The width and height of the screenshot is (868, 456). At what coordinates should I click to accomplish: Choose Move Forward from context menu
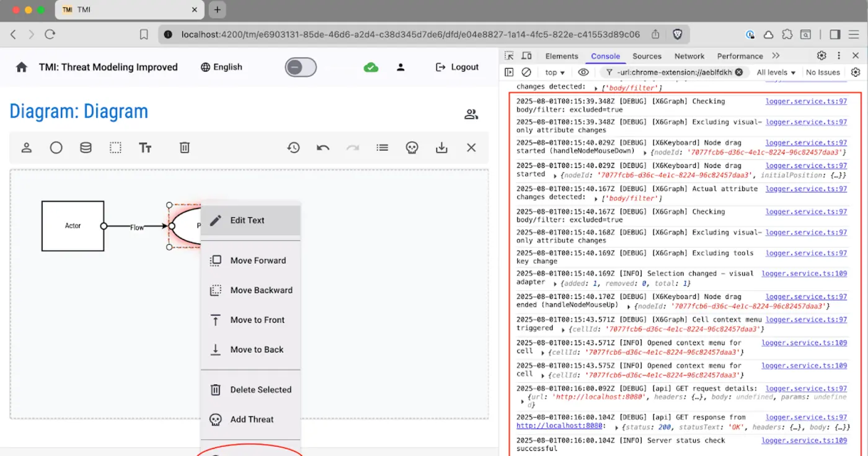(250, 261)
